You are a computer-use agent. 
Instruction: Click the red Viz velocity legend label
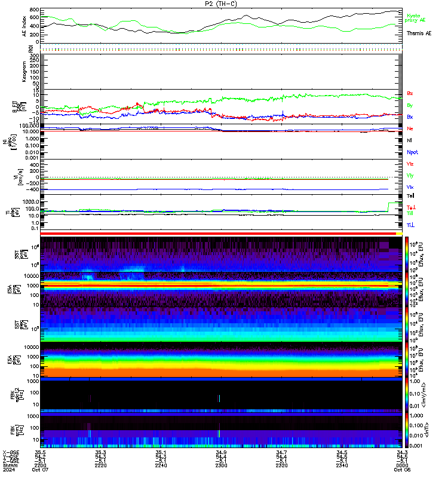pyautogui.click(x=410, y=164)
